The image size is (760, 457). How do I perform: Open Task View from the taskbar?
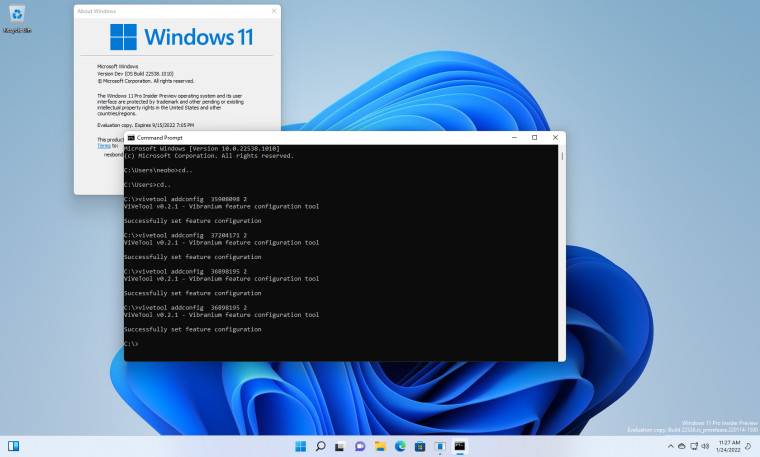(x=340, y=446)
